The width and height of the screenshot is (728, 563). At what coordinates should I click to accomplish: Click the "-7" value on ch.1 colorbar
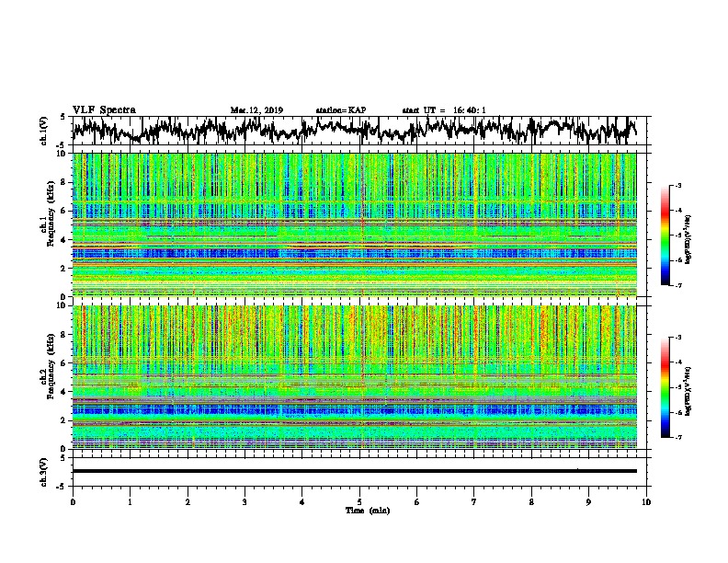678,285
